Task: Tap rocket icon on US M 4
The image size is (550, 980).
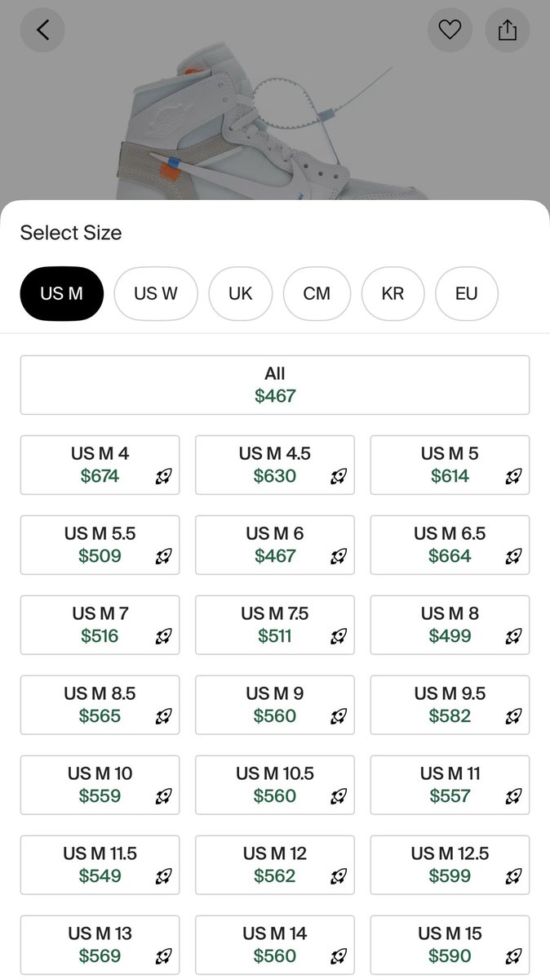Action: tap(164, 476)
